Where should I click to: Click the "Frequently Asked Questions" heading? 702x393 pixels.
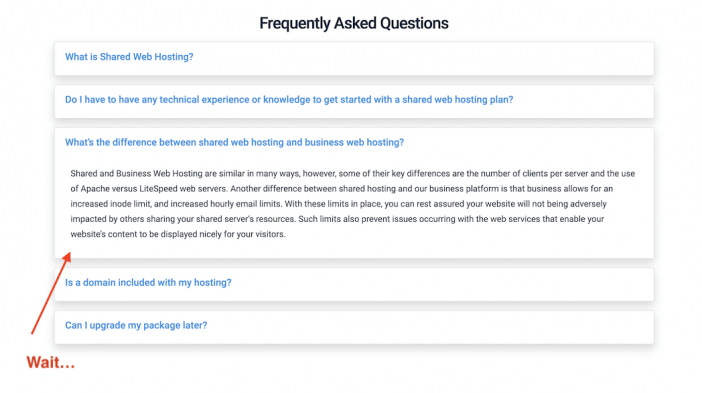click(354, 23)
